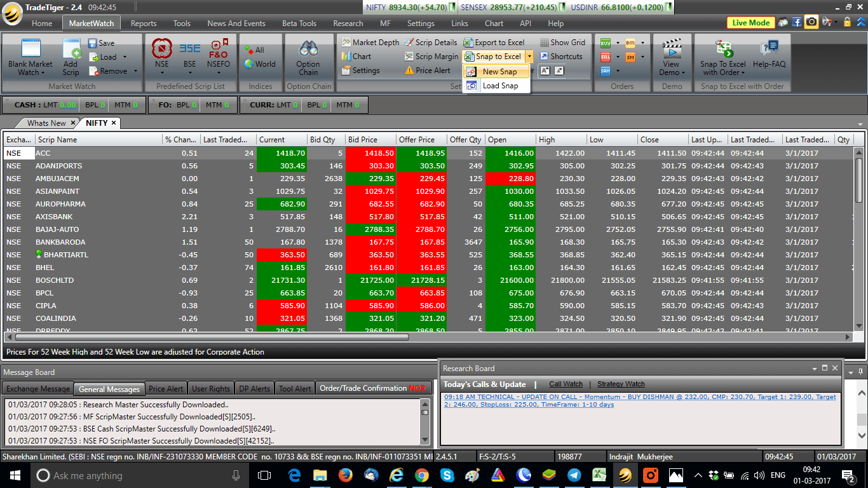
Task: Select New Snap from the menu
Action: (496, 72)
